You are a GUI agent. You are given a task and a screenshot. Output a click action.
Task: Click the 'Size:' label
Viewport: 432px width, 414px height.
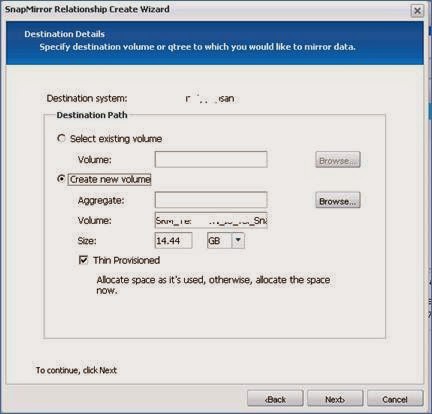(x=87, y=241)
